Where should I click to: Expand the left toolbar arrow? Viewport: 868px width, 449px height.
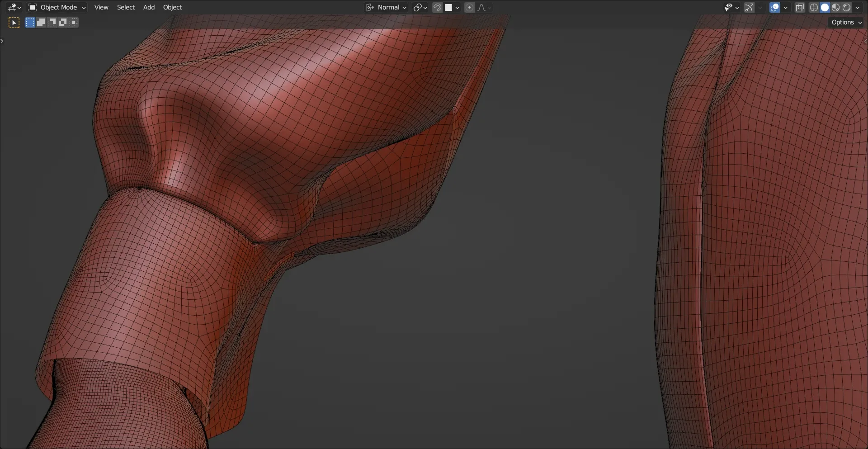click(2, 41)
